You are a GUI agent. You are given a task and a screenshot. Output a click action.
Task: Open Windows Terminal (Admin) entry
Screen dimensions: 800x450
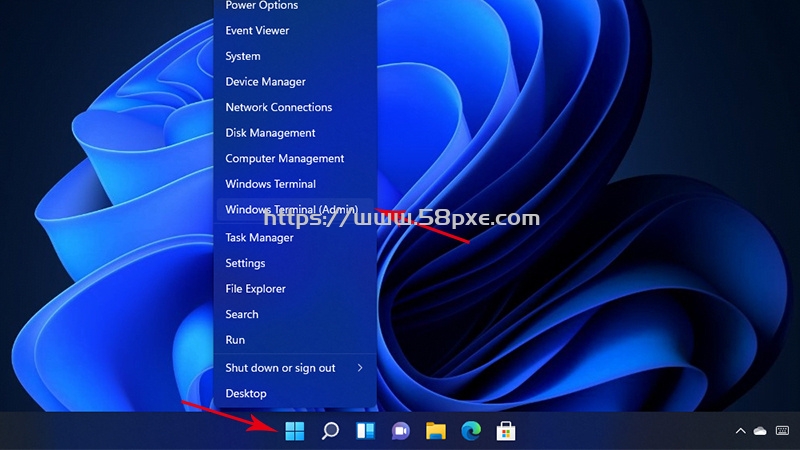point(295,210)
